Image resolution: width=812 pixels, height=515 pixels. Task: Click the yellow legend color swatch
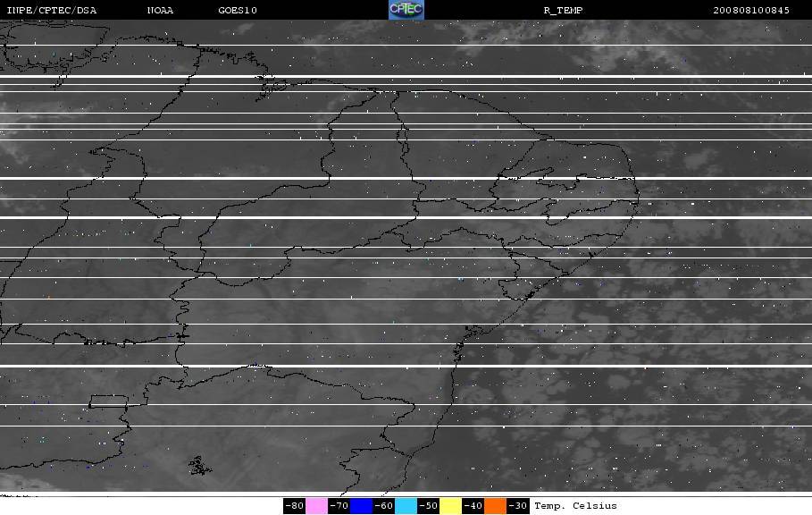pyautogui.click(x=450, y=506)
